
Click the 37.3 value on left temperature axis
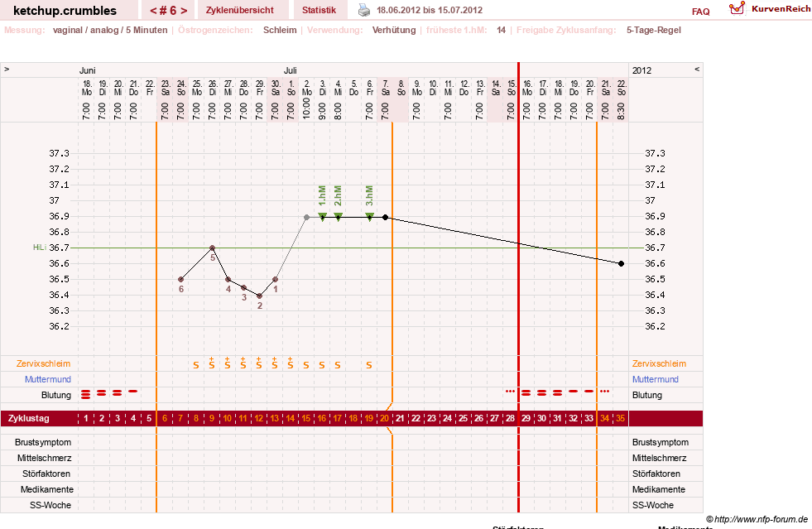tap(59, 153)
